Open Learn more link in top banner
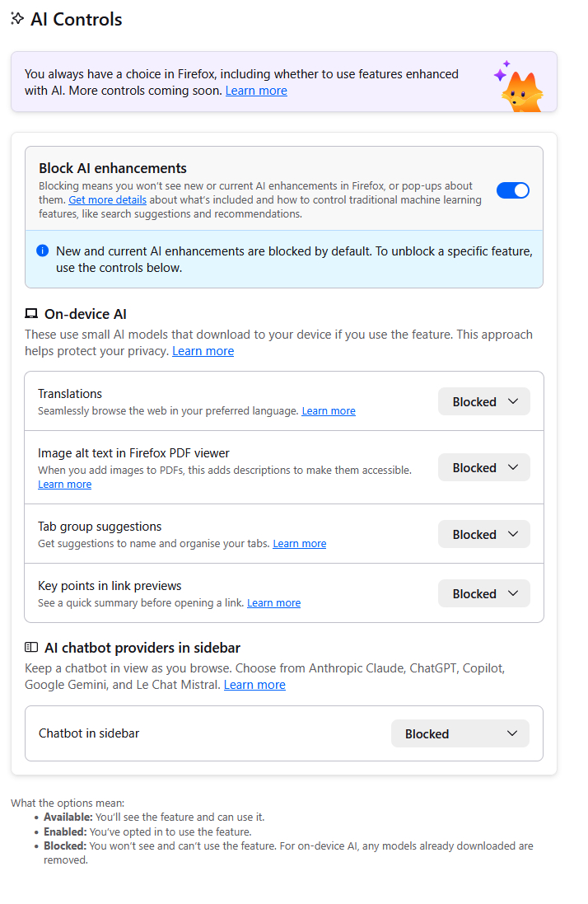This screenshot has height=904, width=588. pos(256,91)
